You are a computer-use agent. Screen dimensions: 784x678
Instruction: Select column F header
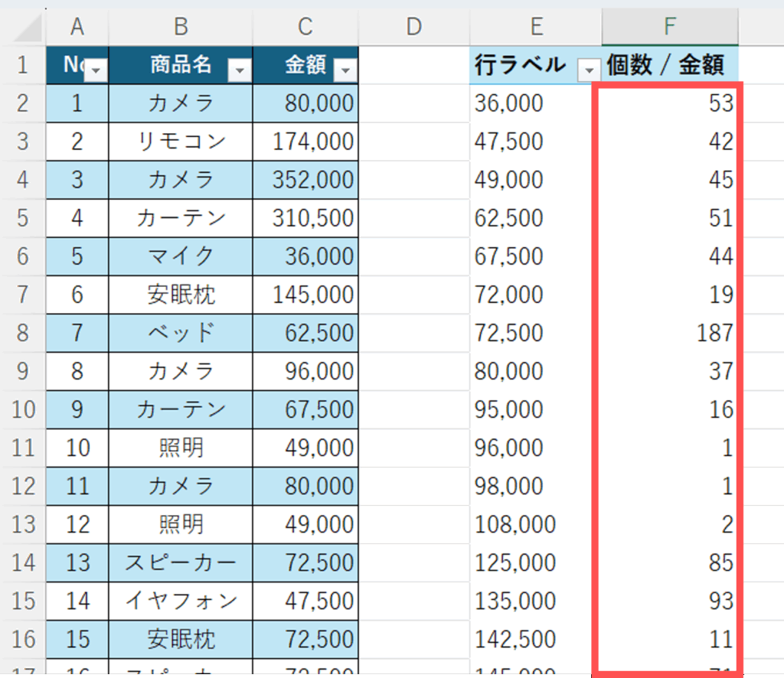[x=670, y=27]
